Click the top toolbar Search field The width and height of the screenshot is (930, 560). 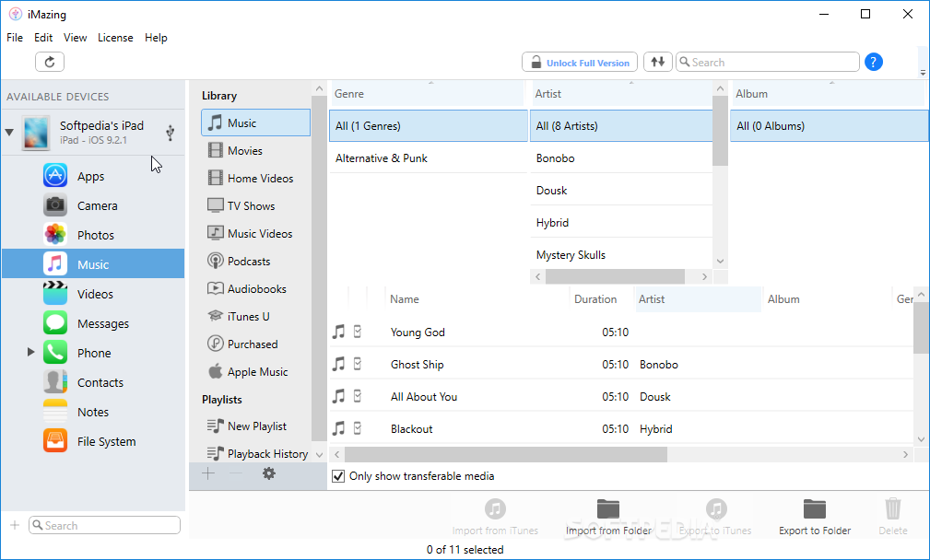[768, 62]
